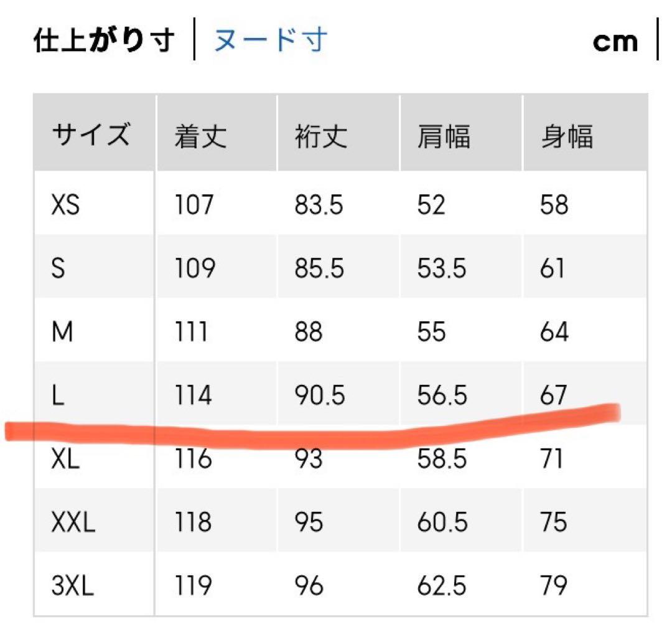This screenshot has height=642, width=672.
Task: Select the 身幅 column header
Action: click(566, 136)
